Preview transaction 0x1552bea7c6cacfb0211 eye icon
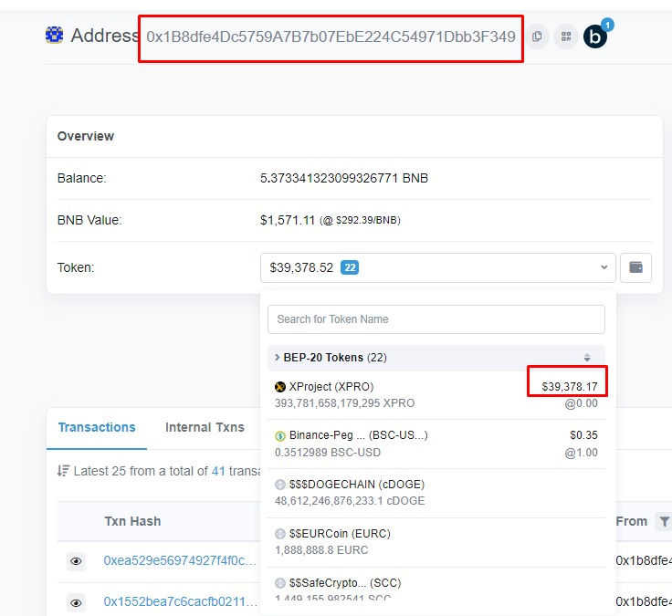Viewport: 672px width, 616px height. tap(76, 602)
